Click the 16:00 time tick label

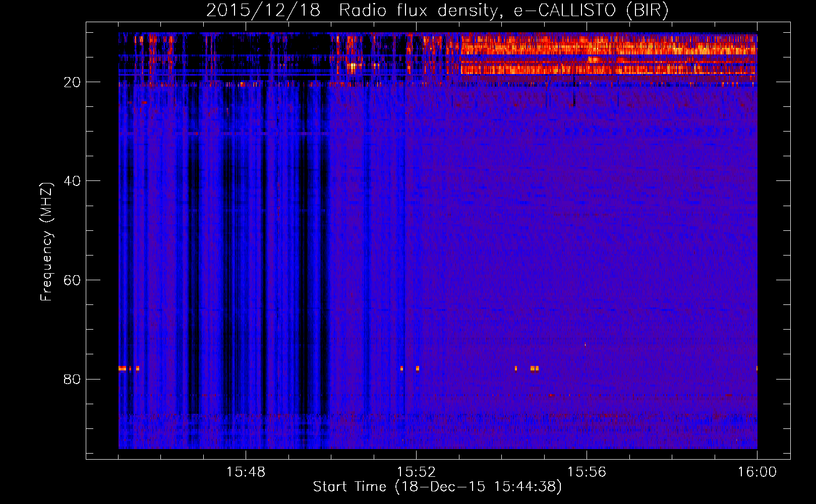coord(757,472)
